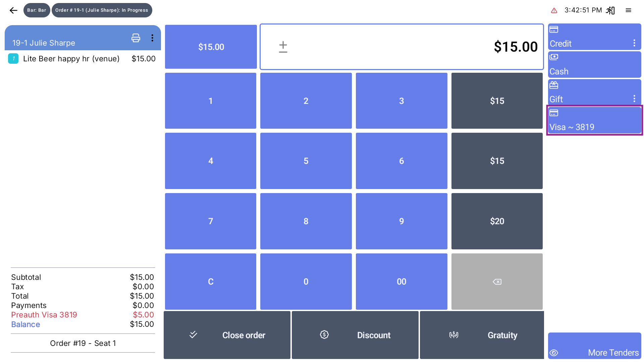Click the running-person exit icon
The width and height of the screenshot is (644, 362).
click(610, 10)
